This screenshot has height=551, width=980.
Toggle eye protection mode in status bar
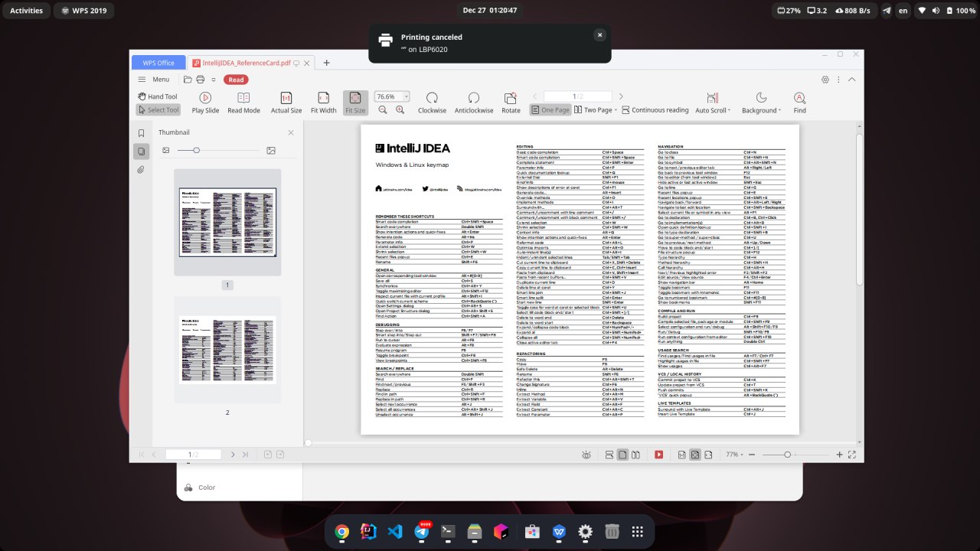(x=586, y=455)
